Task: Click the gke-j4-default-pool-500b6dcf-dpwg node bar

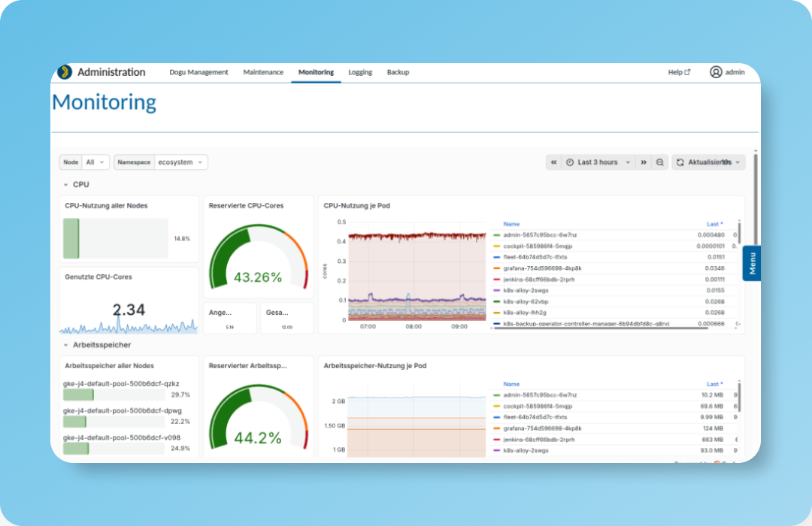Action: click(x=114, y=422)
